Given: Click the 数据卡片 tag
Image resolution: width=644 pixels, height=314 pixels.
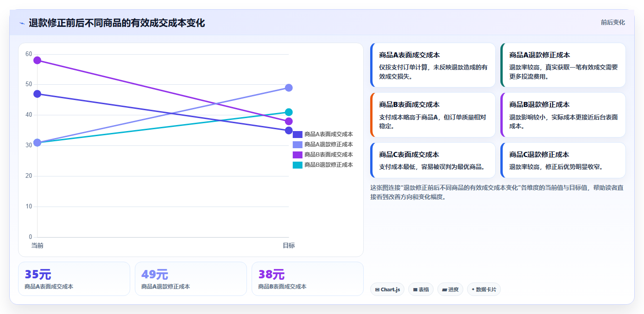Looking at the screenshot, I should click(x=484, y=289).
